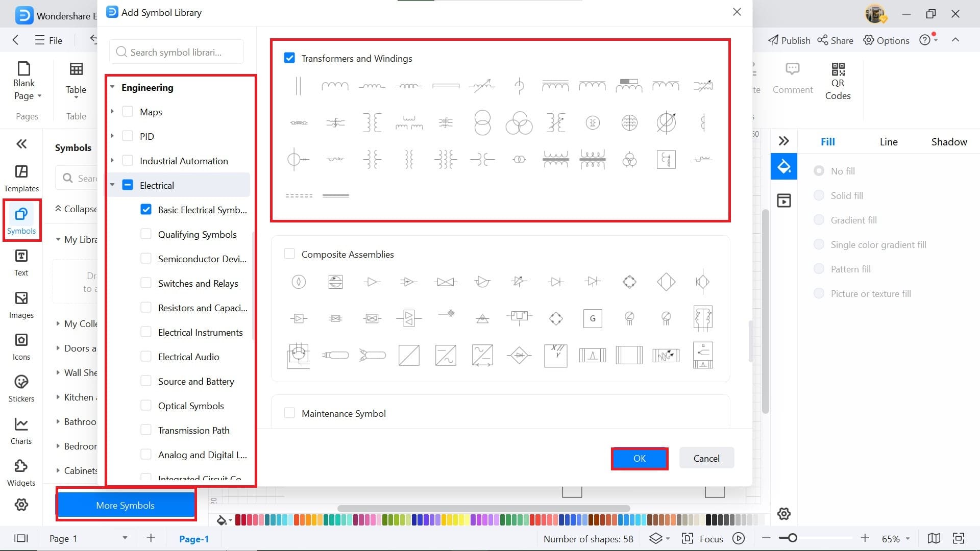Select the Page-1 tab at bottom
Image resolution: width=980 pixels, height=551 pixels.
(x=194, y=539)
